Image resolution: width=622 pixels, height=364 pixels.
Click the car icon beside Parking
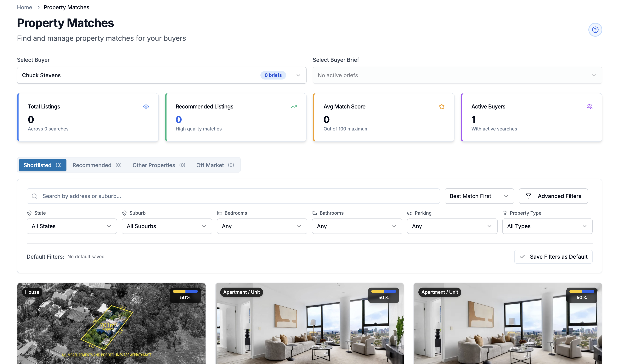tap(410, 213)
